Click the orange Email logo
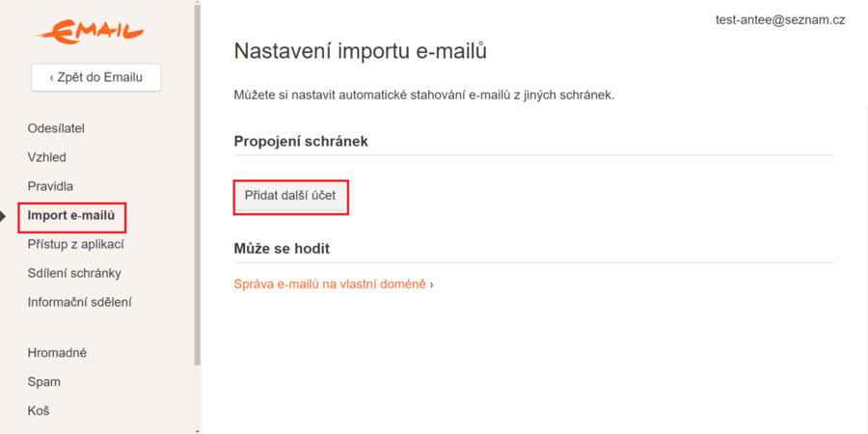Image resolution: width=868 pixels, height=434 pixels. (90, 33)
